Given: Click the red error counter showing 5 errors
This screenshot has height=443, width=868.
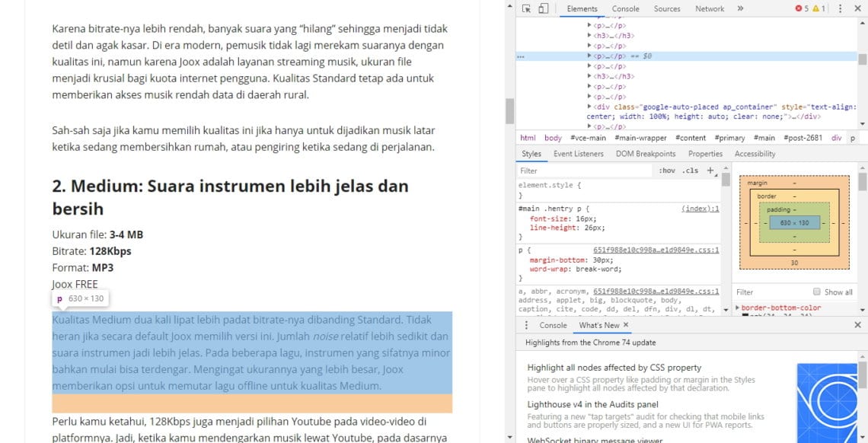Looking at the screenshot, I should (x=800, y=8).
